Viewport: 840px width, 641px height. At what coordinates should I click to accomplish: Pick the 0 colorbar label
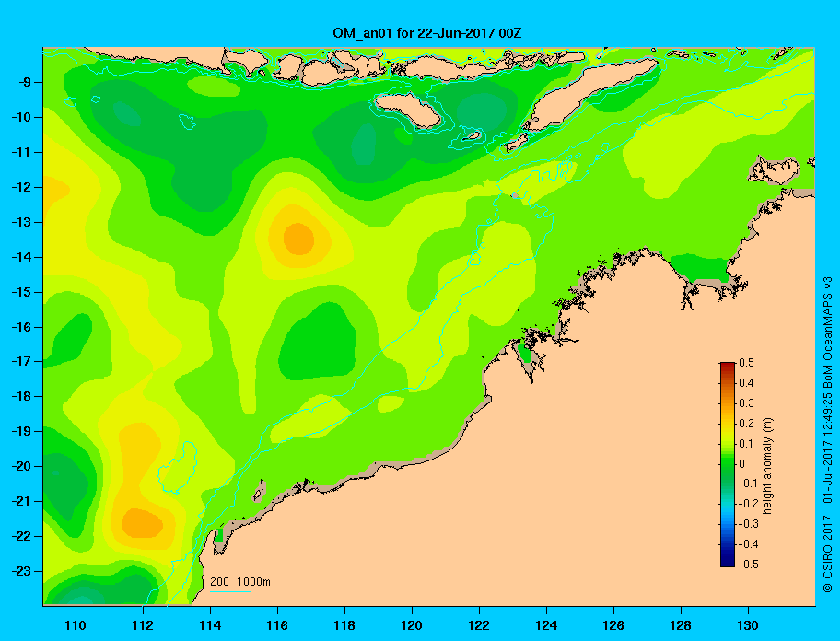point(742,464)
